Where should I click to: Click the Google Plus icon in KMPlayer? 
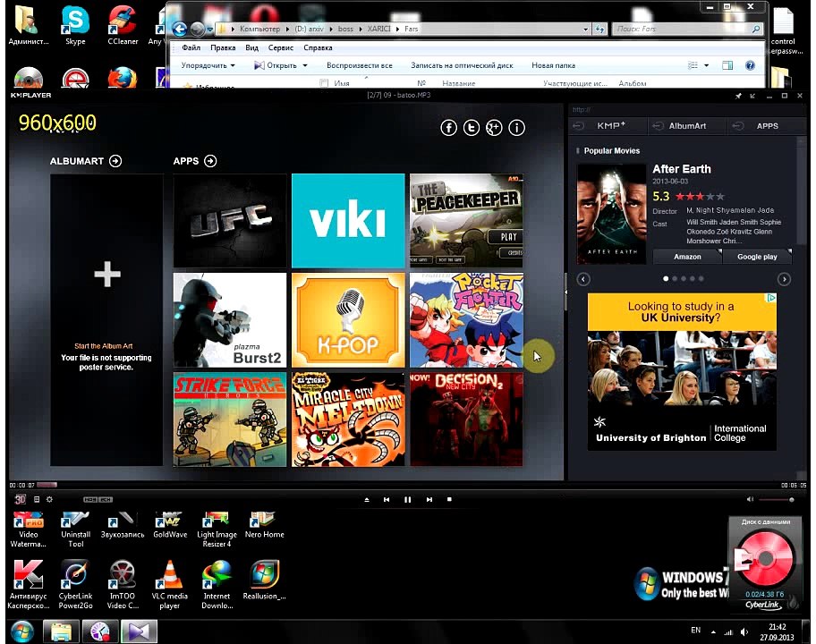[x=494, y=127]
